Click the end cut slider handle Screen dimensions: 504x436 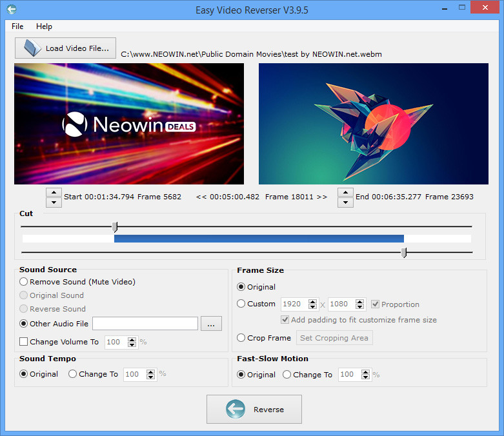point(404,253)
